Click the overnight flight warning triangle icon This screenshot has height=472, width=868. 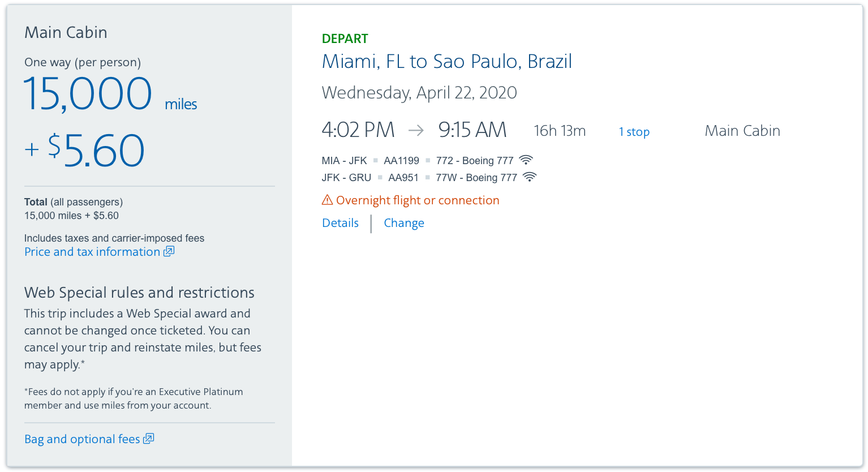pyautogui.click(x=327, y=200)
